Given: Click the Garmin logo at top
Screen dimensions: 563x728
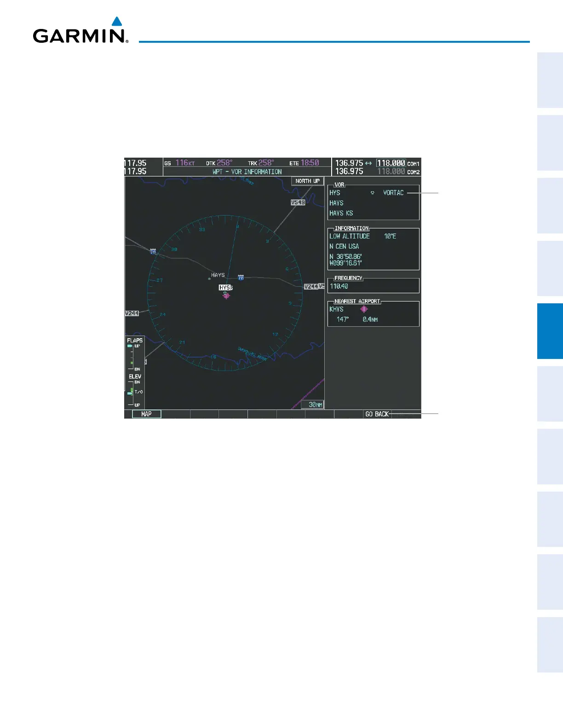Looking at the screenshot, I should point(80,30).
